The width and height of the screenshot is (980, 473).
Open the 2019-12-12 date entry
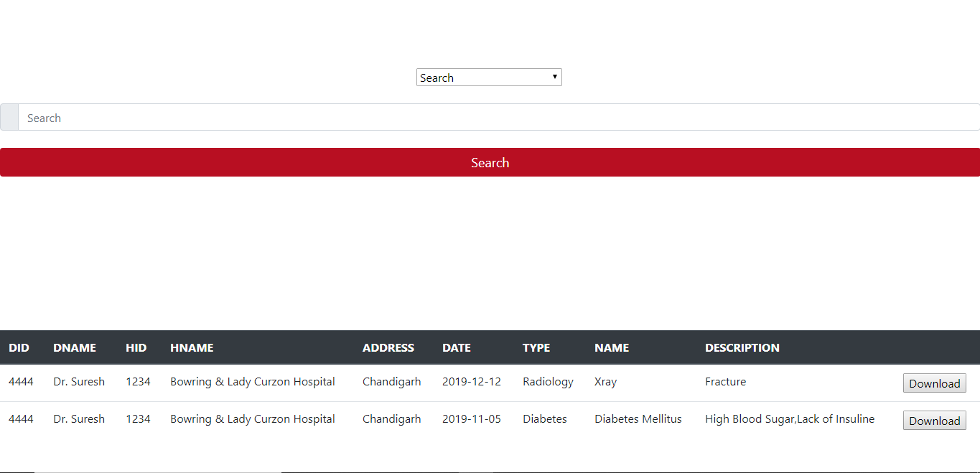(471, 381)
